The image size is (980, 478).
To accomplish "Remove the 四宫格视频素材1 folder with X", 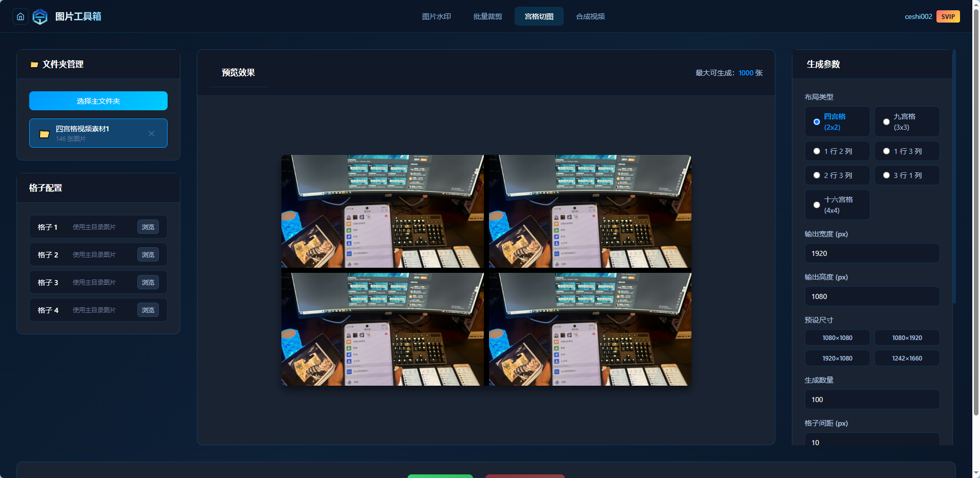I will click(x=152, y=133).
